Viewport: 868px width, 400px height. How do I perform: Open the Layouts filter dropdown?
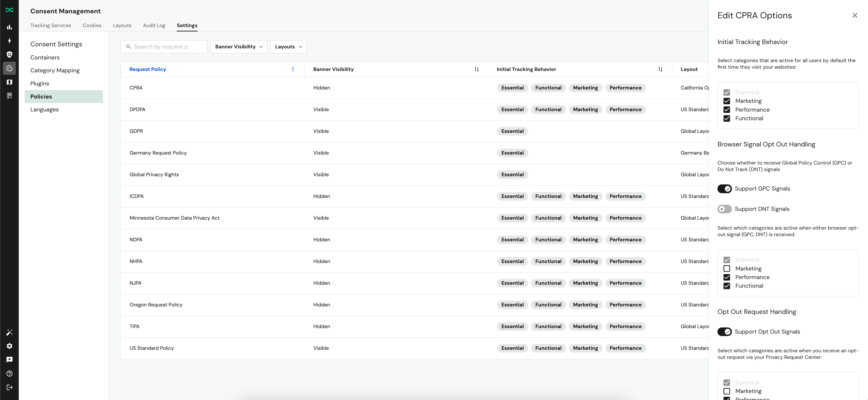[288, 47]
